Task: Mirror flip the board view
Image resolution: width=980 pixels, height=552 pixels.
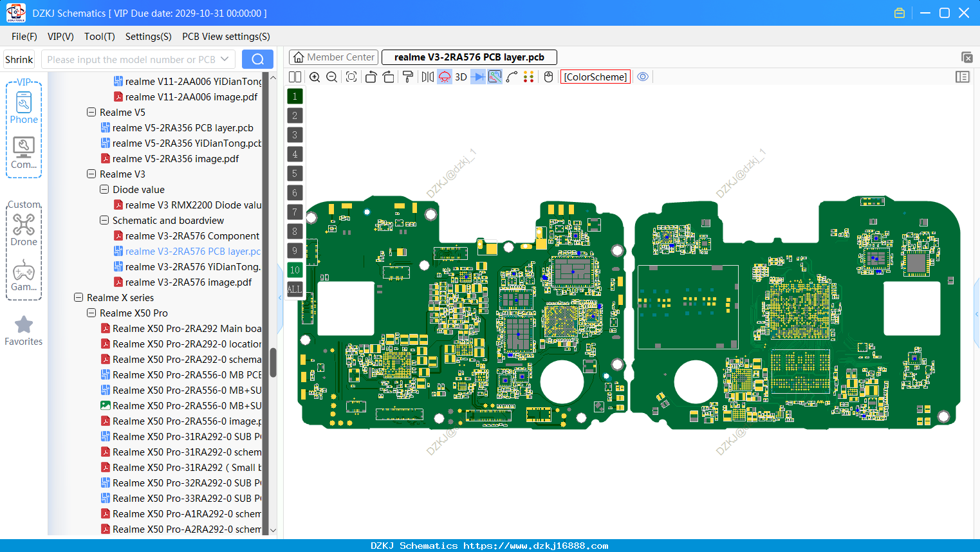Action: click(428, 77)
